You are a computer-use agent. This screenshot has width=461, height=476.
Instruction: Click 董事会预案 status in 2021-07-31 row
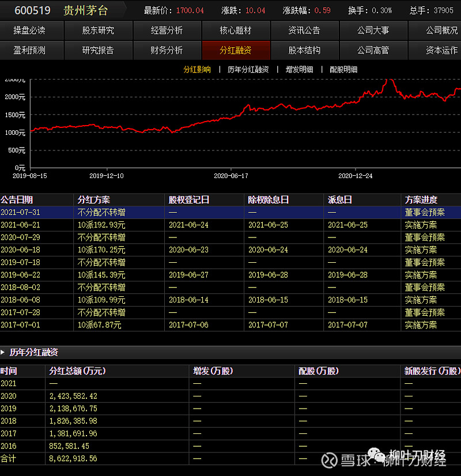[425, 213]
